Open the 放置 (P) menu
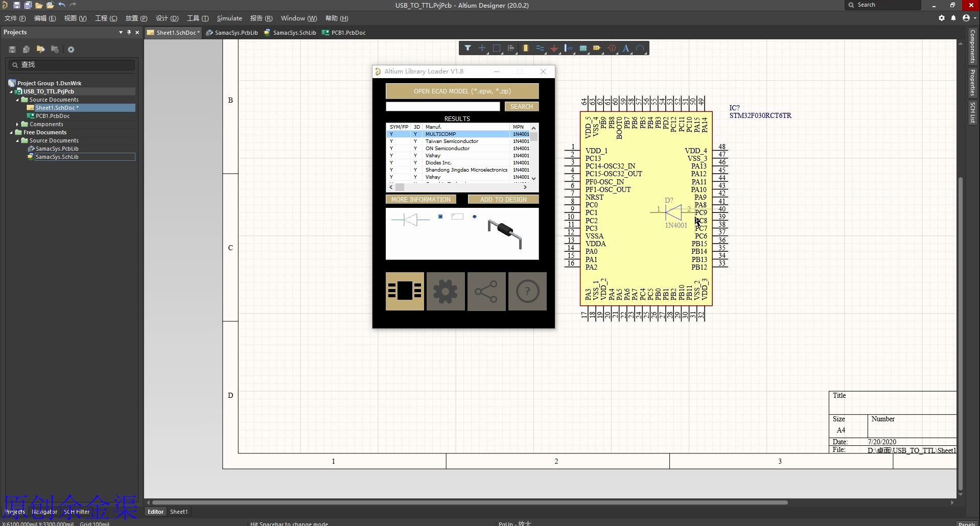 pyautogui.click(x=136, y=18)
